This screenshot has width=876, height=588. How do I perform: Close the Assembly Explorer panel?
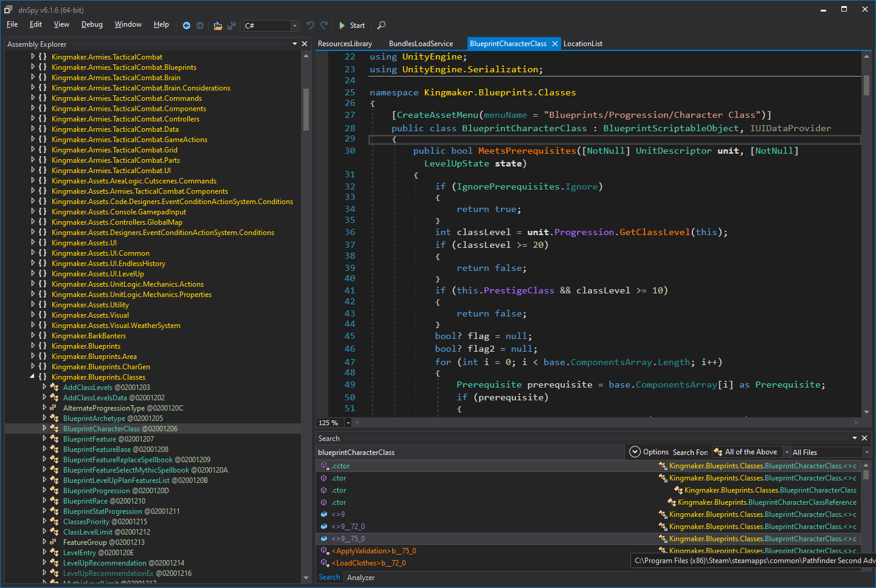(x=305, y=44)
